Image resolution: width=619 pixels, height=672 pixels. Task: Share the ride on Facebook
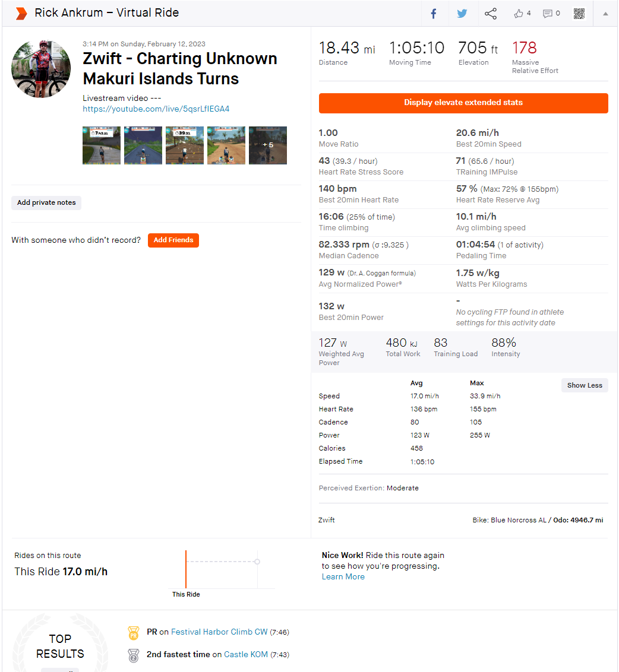434,14
